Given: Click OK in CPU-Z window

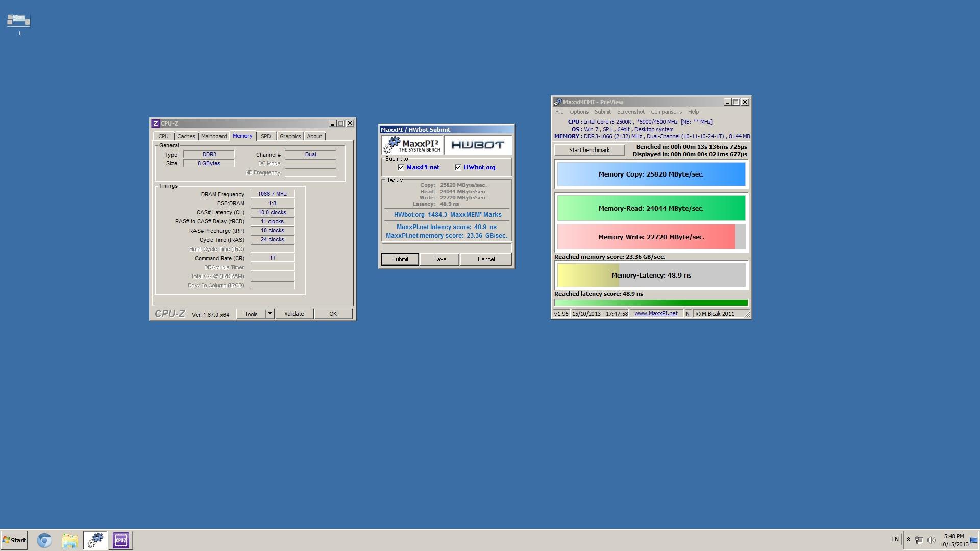Looking at the screenshot, I should [x=333, y=314].
